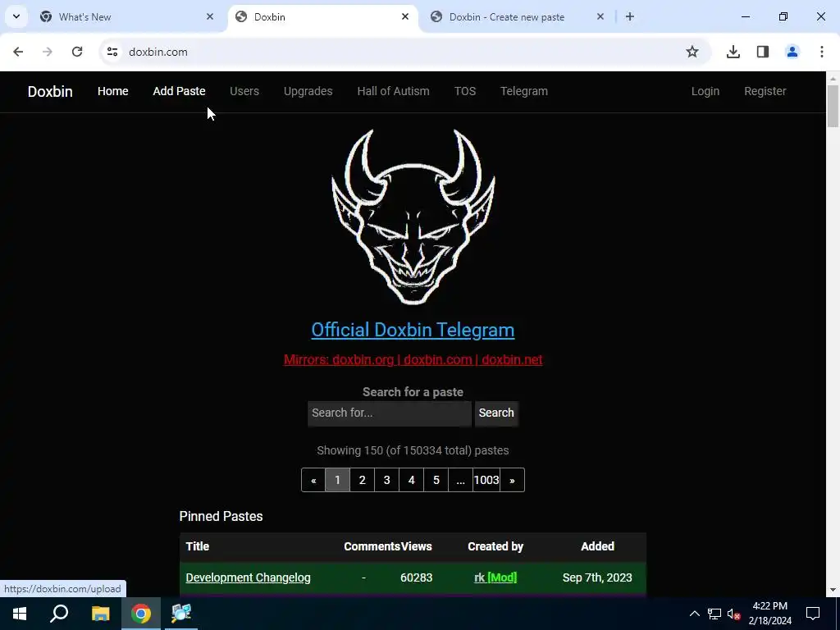Go to next page with » button
Image resolution: width=840 pixels, height=630 pixels.
tap(512, 480)
